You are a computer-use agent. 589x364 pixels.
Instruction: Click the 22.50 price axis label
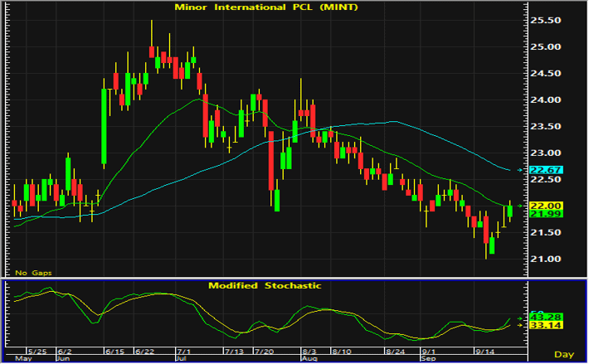[x=545, y=179]
